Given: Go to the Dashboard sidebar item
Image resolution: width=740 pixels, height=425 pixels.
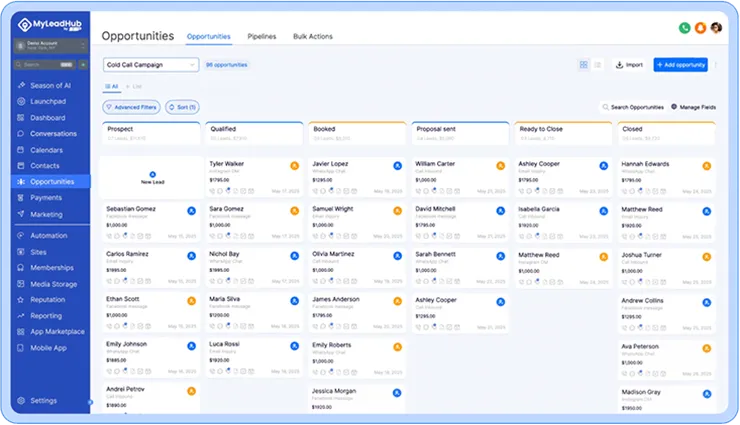Looking at the screenshot, I should (x=50, y=118).
